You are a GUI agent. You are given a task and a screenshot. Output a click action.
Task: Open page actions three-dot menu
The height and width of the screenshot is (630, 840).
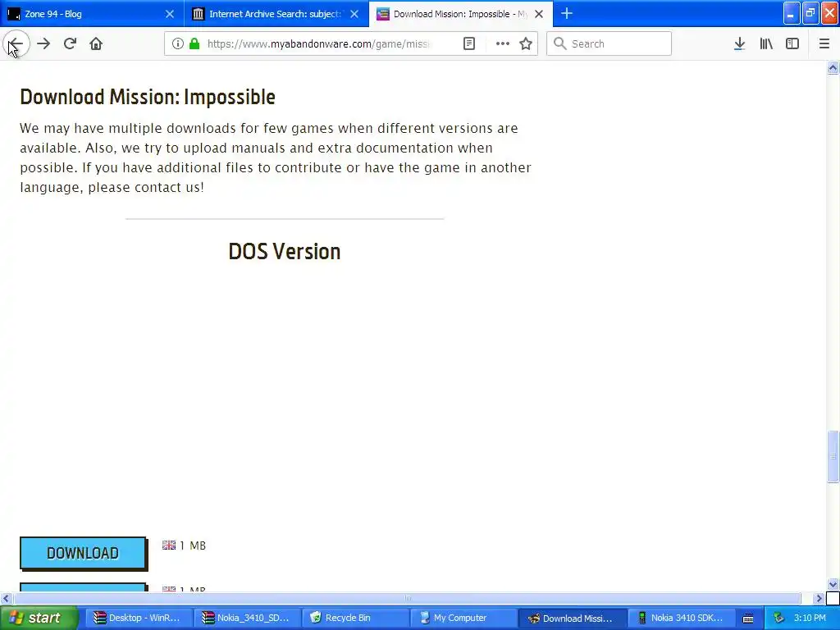point(502,44)
